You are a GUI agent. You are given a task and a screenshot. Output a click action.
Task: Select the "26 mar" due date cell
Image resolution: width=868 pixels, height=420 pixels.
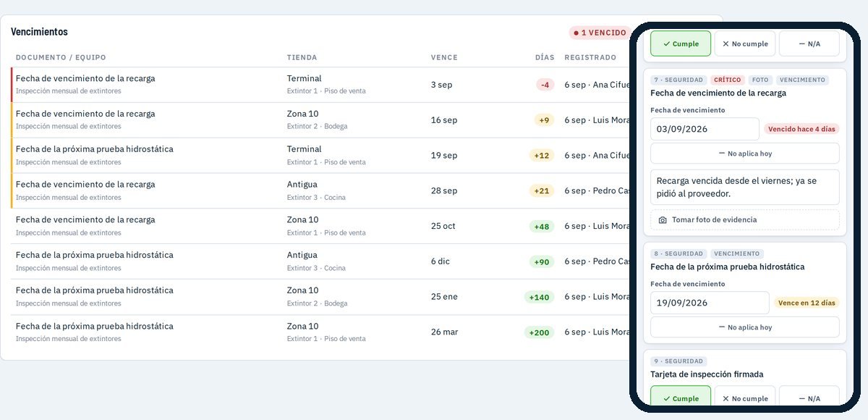tap(445, 332)
